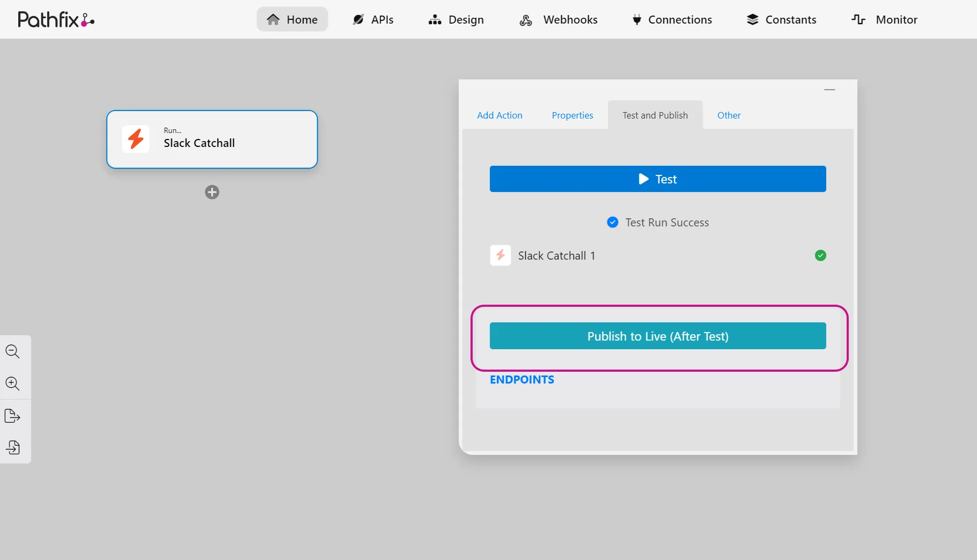Viewport: 977px width, 560px height.
Task: Go to the APIs section
Action: pyautogui.click(x=373, y=19)
